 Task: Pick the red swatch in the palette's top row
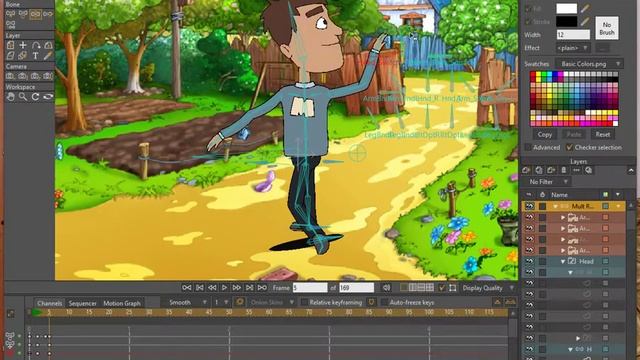click(533, 75)
